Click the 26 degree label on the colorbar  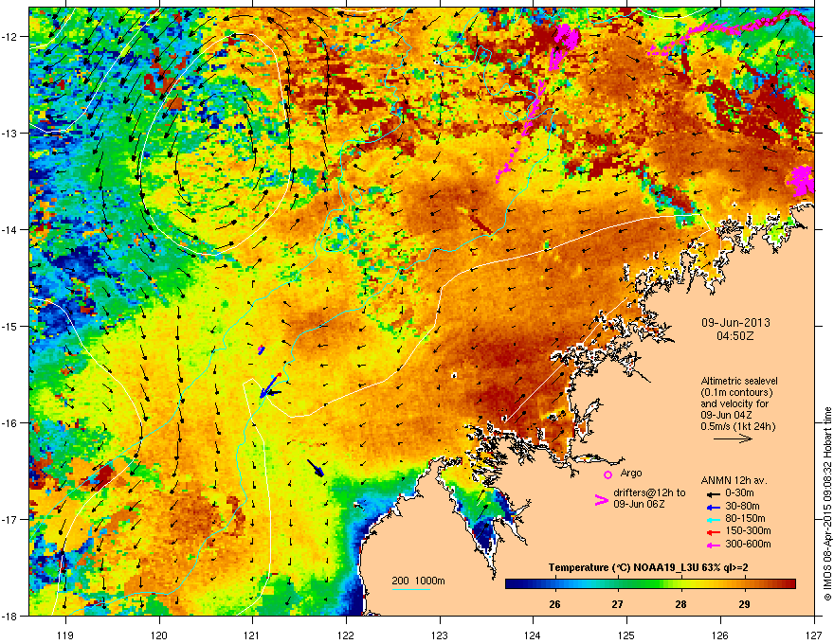[x=554, y=604]
